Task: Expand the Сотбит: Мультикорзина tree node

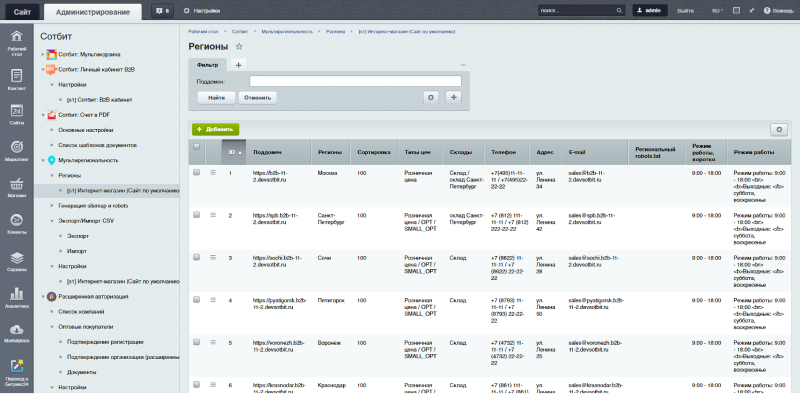Action: [x=43, y=54]
